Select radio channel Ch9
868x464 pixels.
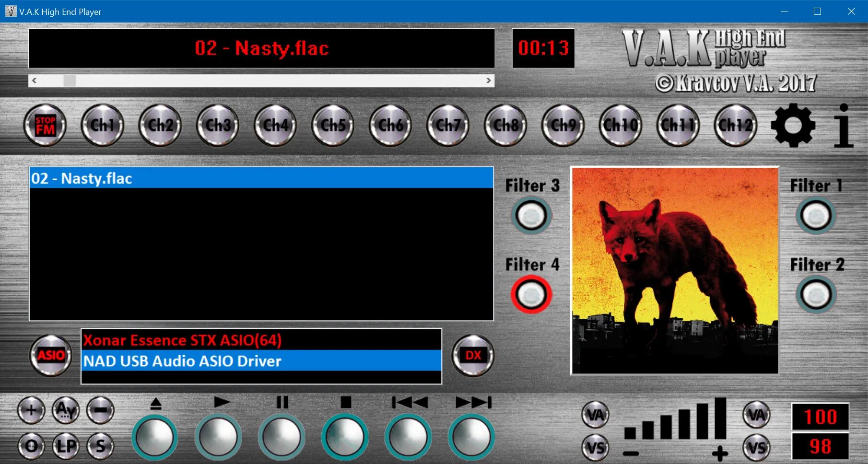tap(563, 126)
